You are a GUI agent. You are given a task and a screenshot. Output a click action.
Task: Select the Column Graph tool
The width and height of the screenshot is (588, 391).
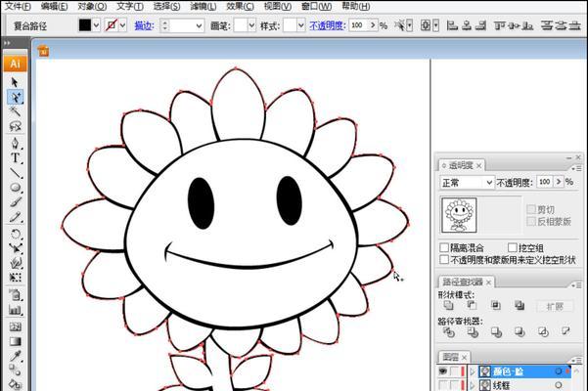click(x=15, y=310)
